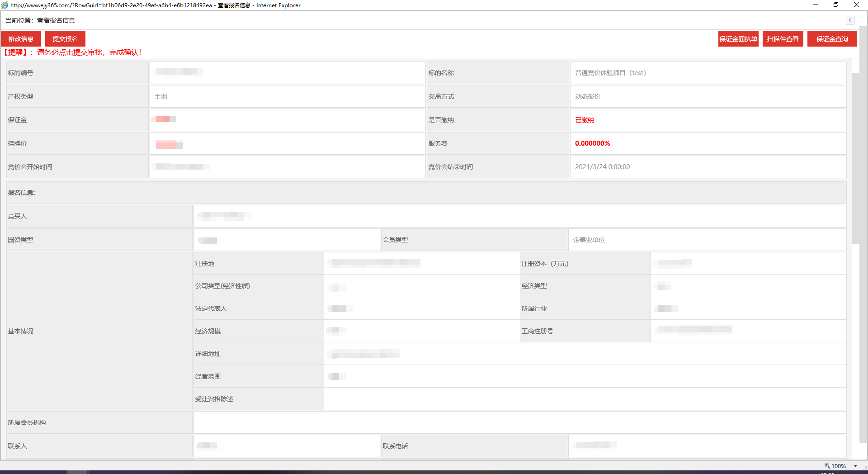This screenshot has height=474, width=868.
Task: Click the 报名信息 section header
Action: 426,193
